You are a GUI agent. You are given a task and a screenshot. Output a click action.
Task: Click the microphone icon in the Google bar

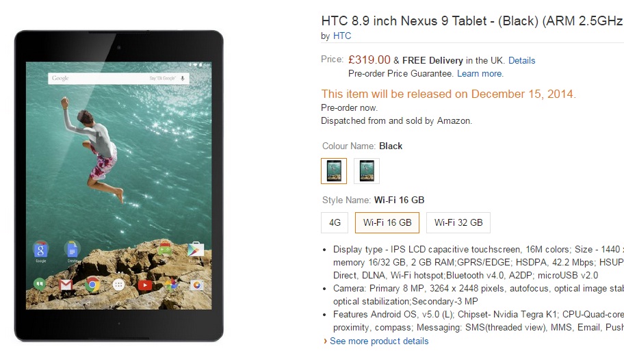click(x=182, y=79)
